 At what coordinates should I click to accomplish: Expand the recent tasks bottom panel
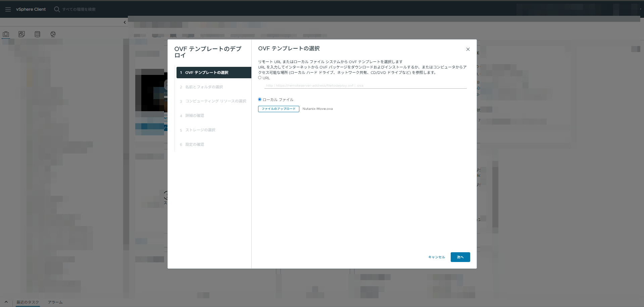[x=6, y=302]
